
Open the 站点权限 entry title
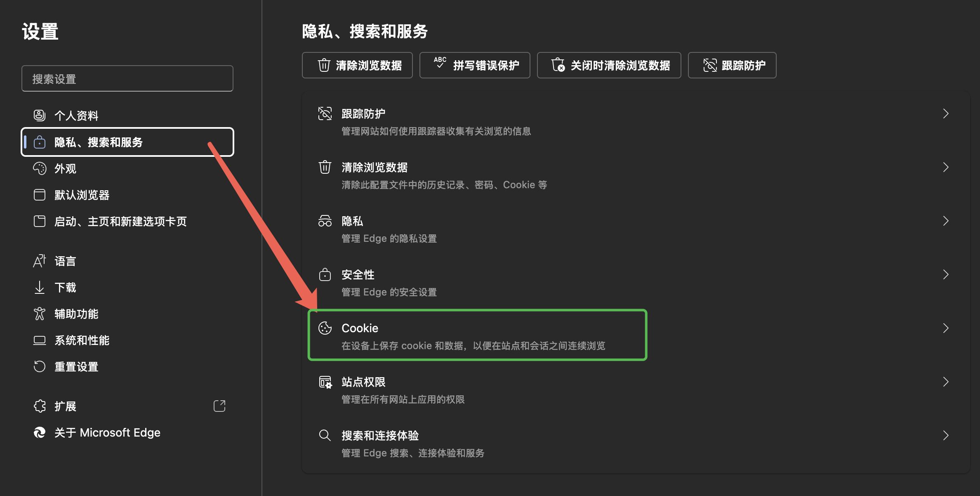point(363,382)
